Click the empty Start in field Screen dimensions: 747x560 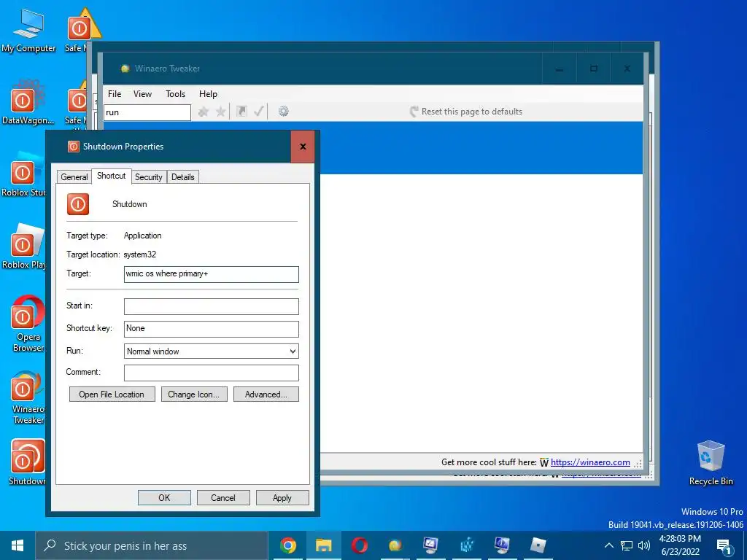pos(211,306)
